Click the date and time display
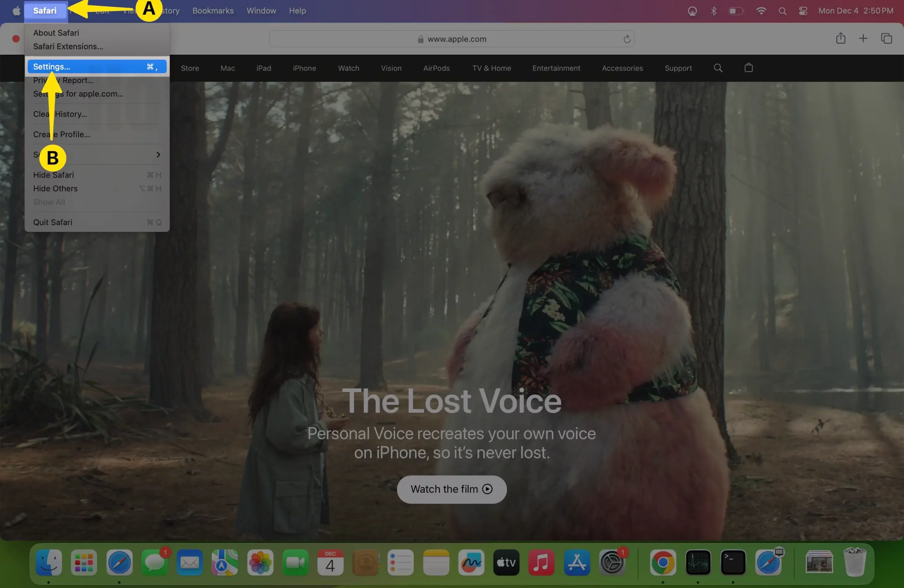 (x=855, y=11)
